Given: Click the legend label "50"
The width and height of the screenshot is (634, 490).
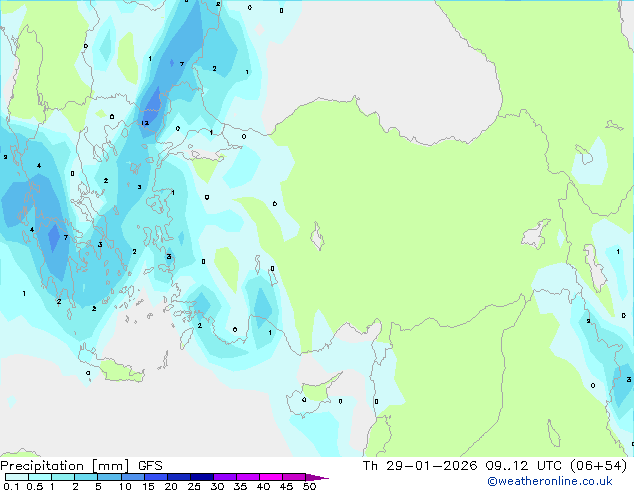Looking at the screenshot, I should 310,486.
